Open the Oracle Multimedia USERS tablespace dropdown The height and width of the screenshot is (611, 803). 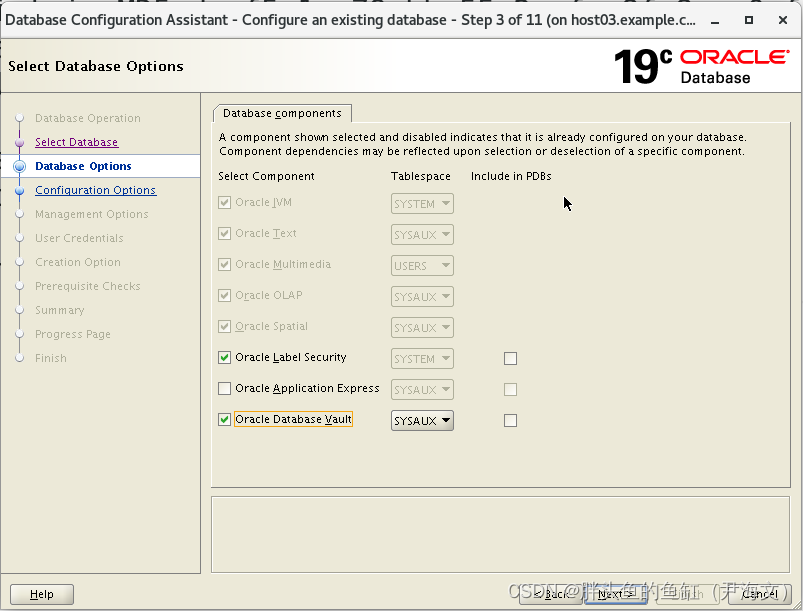tap(422, 266)
